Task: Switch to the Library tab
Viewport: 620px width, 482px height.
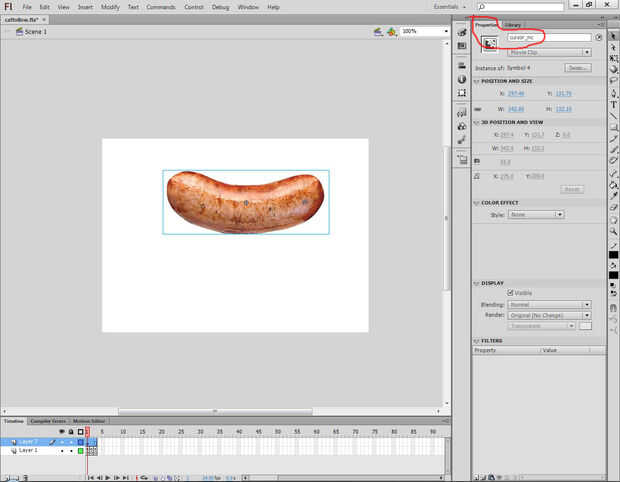Action: coord(512,25)
